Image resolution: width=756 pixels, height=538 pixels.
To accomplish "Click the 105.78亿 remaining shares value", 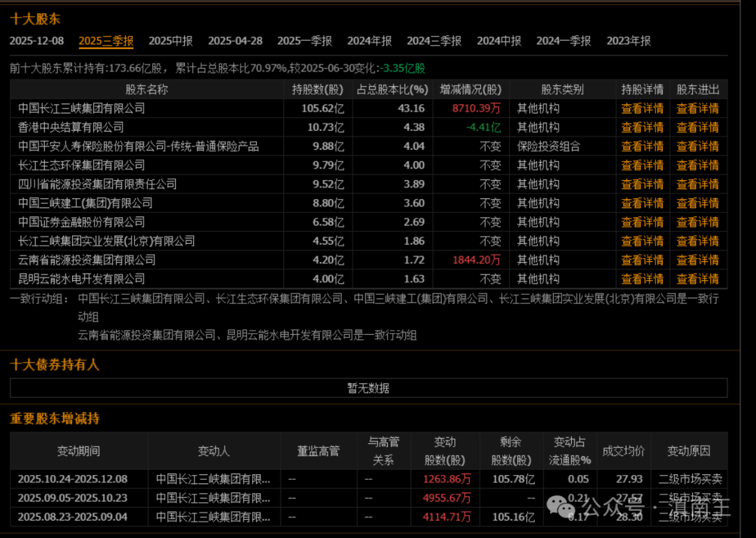I will (514, 479).
